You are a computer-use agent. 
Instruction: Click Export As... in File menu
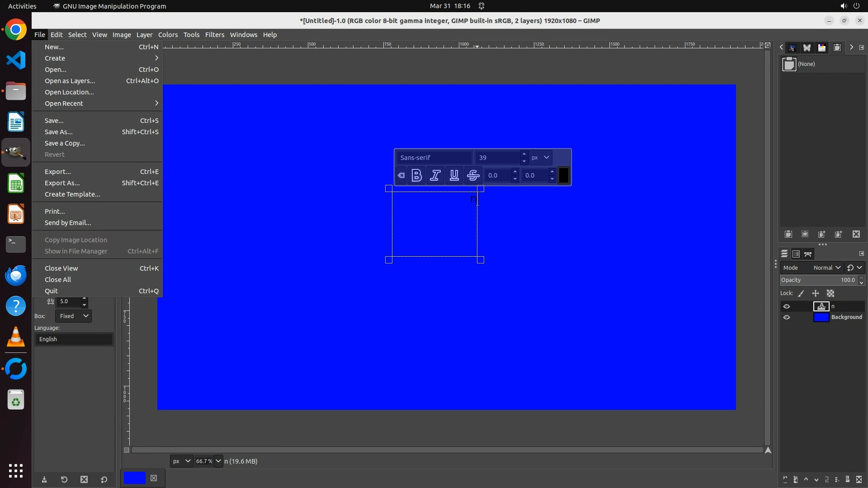pyautogui.click(x=62, y=183)
